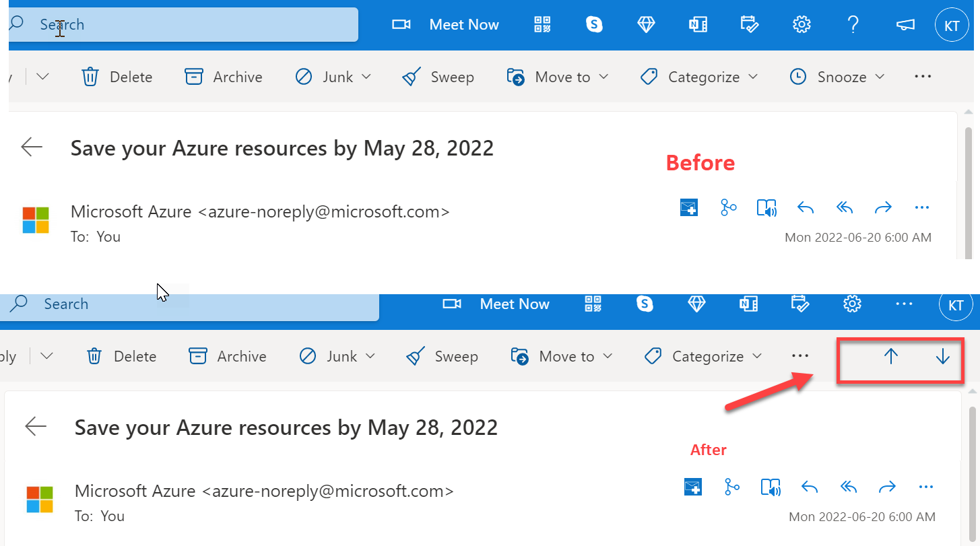This screenshot has width=980, height=546.
Task: Open the KT account avatar menu
Action: (952, 24)
